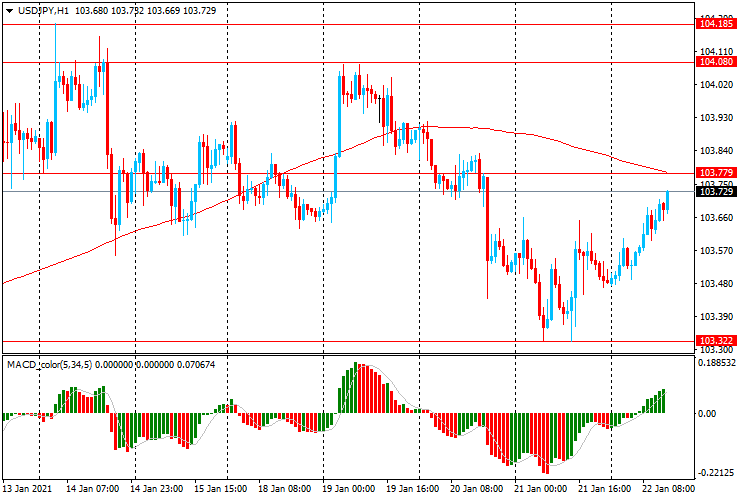Click the red 103.322 price label
The width and height of the screenshot is (740, 500).
(x=716, y=341)
